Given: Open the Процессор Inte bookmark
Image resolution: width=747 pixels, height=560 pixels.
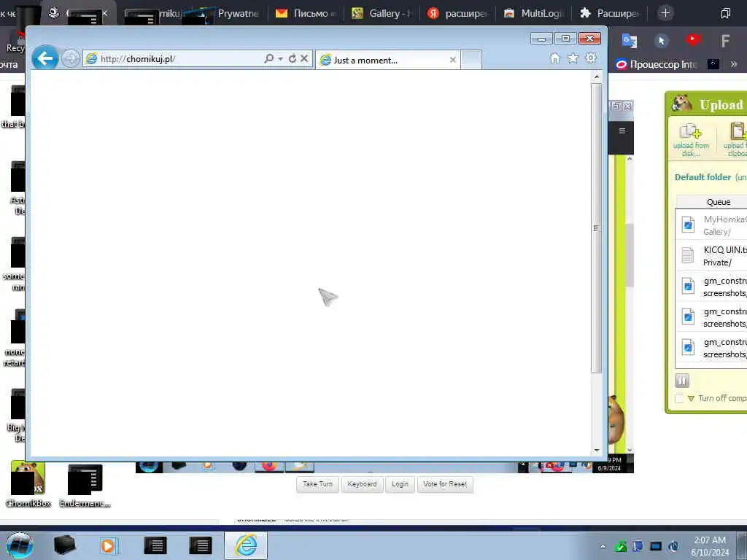Looking at the screenshot, I should [x=656, y=64].
